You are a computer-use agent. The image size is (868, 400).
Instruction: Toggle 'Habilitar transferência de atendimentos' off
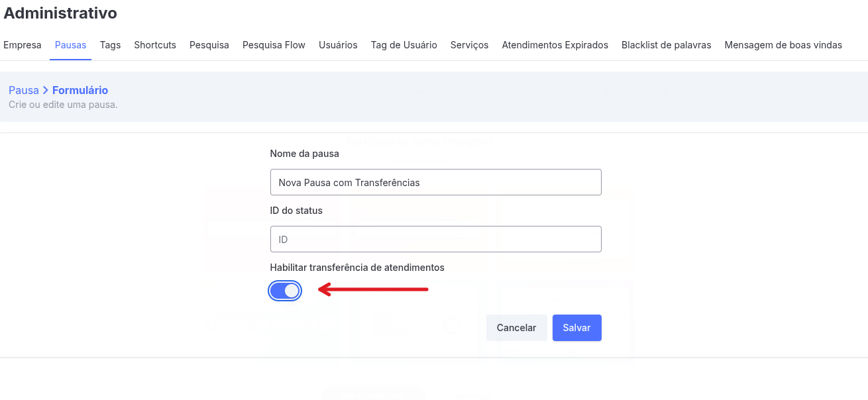coord(285,290)
